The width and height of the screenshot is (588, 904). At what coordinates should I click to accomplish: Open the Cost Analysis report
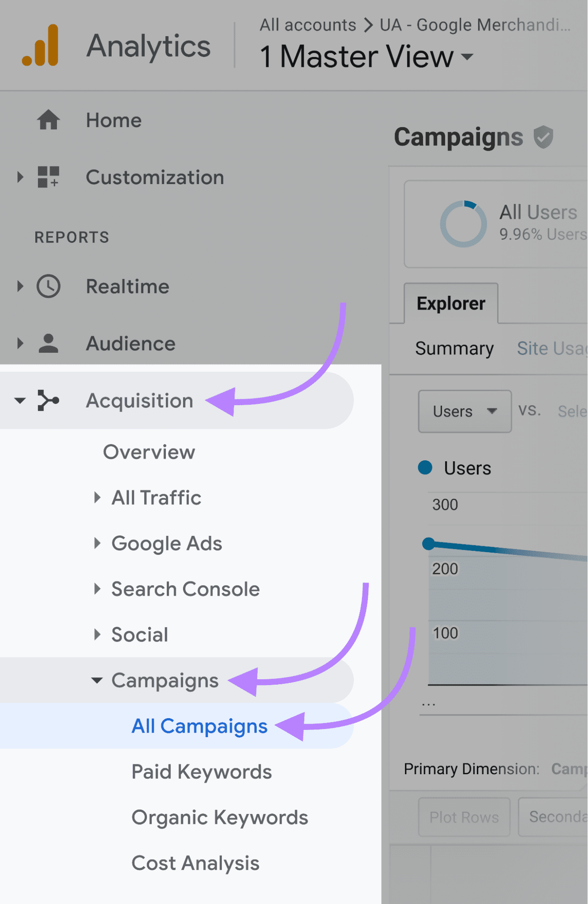[196, 863]
